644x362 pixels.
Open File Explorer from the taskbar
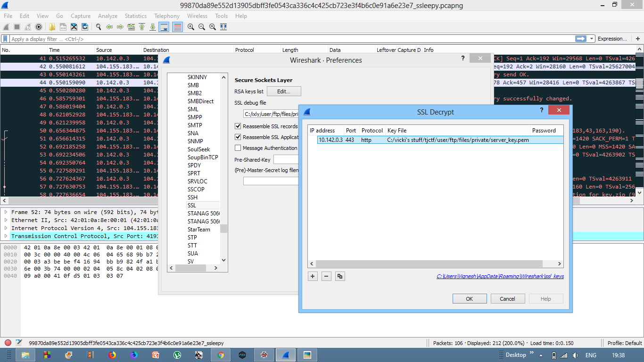point(25,355)
